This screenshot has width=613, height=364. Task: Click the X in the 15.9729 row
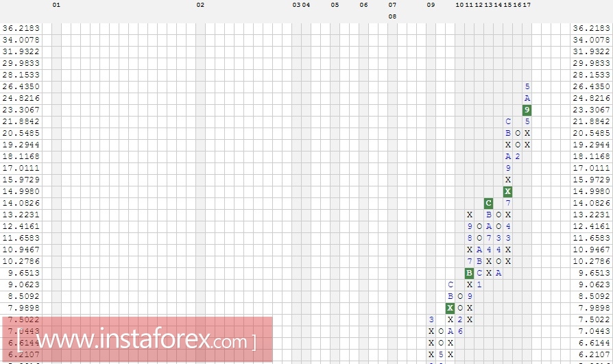coord(508,180)
